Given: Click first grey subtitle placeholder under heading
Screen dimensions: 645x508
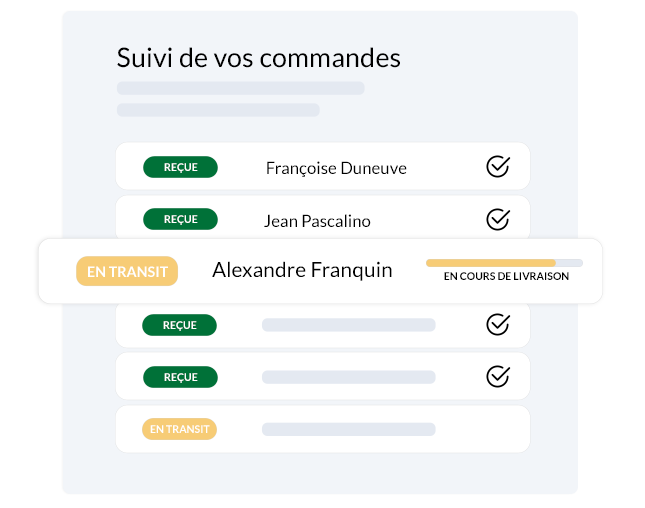Looking at the screenshot, I should tap(241, 88).
